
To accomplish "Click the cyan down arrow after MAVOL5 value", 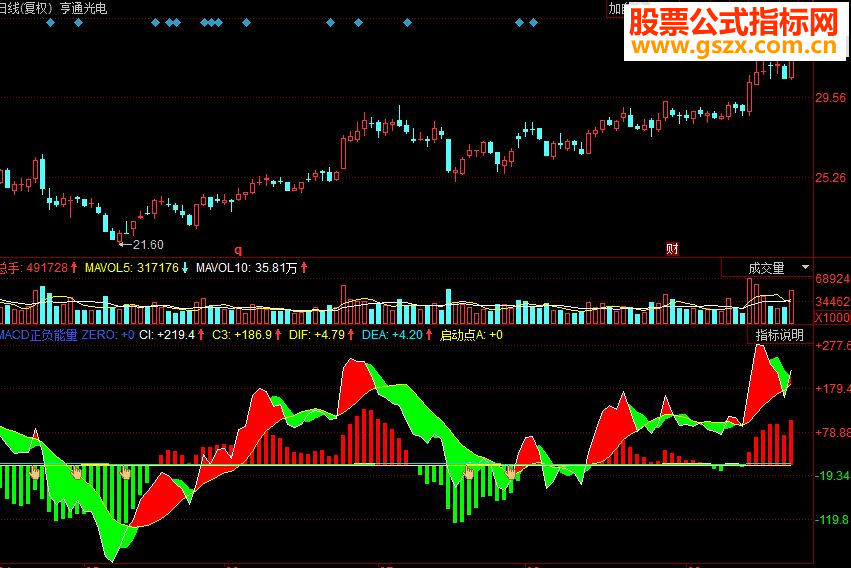I will click(x=185, y=267).
